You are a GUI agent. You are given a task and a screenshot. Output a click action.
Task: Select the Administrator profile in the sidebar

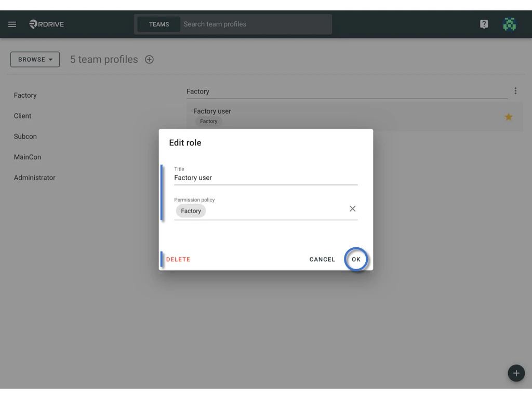click(x=34, y=178)
